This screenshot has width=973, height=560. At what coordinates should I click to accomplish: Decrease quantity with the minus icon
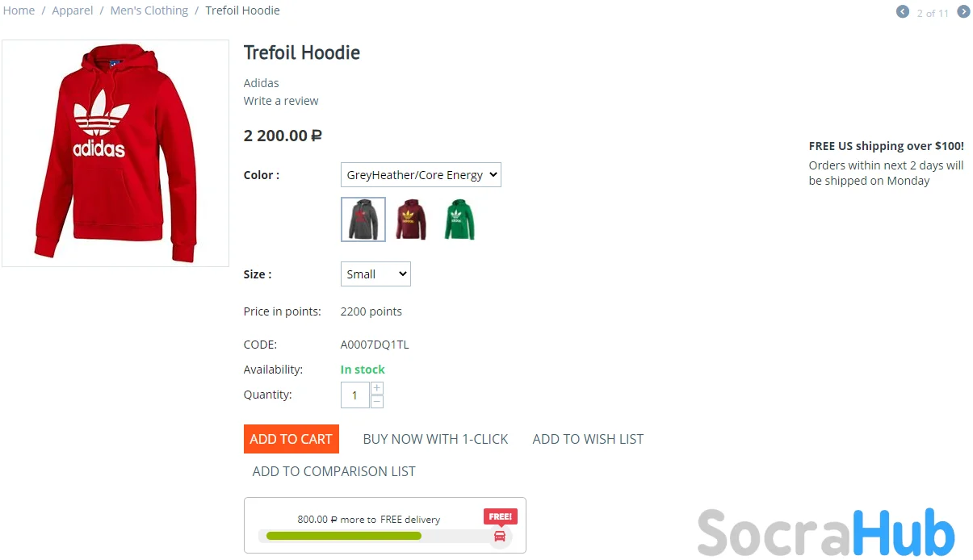click(x=376, y=401)
